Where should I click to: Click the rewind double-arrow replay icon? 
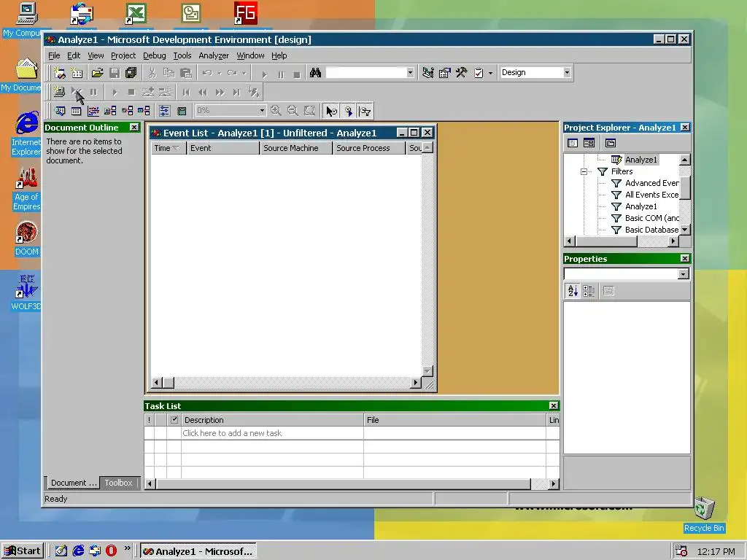[x=203, y=92]
